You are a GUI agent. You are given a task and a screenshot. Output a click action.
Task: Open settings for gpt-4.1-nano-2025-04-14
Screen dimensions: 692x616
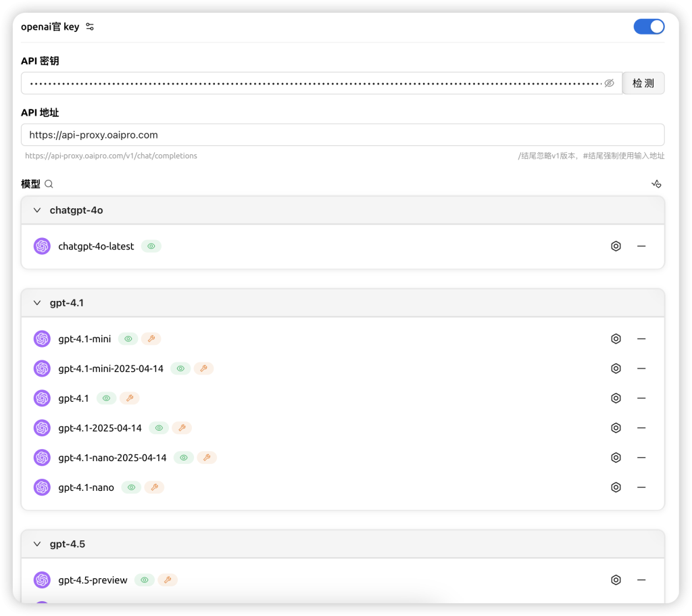(x=616, y=458)
